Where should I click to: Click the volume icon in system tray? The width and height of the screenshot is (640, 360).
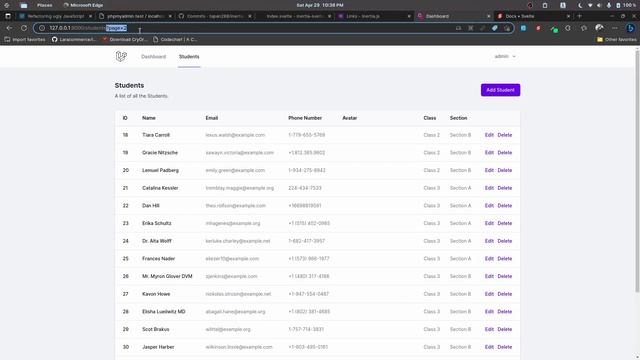click(599, 5)
